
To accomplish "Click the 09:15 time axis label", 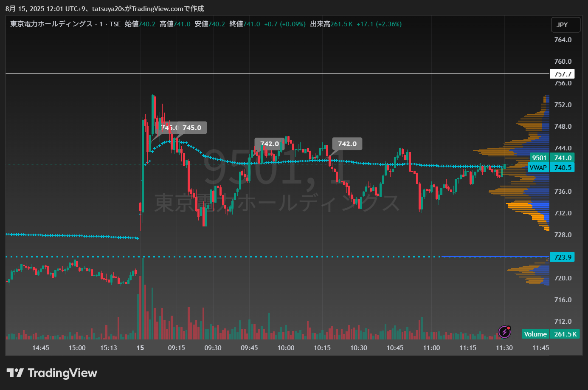I will tap(177, 348).
